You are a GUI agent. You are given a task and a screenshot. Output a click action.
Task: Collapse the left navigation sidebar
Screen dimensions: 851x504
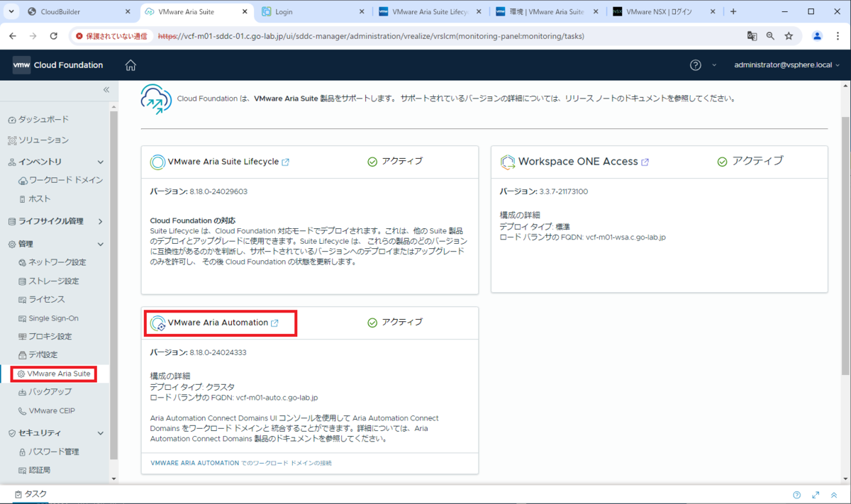(106, 90)
